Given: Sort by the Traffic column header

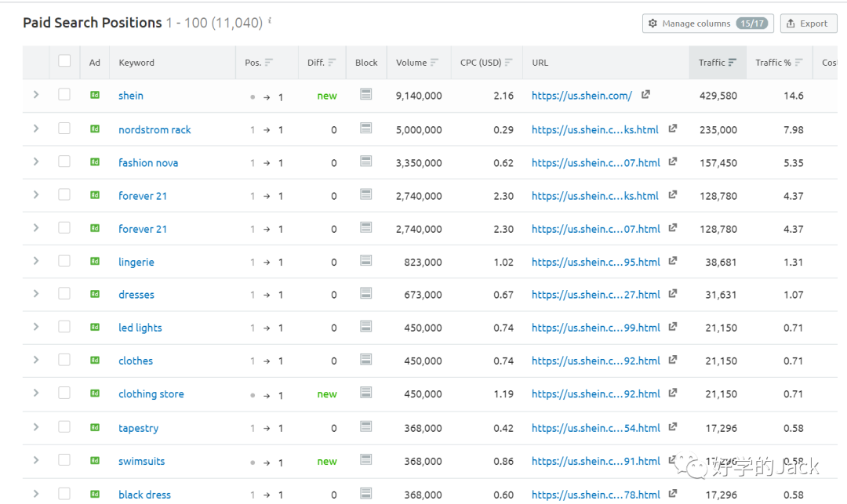Looking at the screenshot, I should (x=718, y=63).
